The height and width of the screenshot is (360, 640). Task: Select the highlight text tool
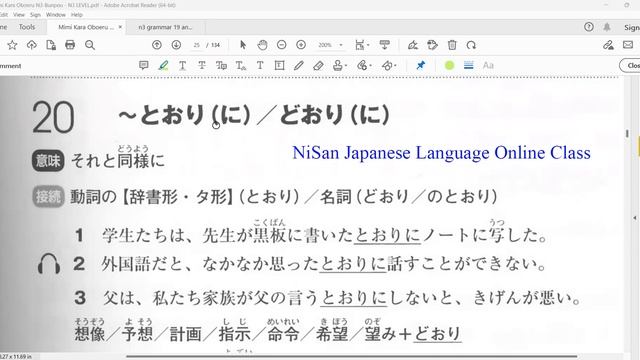click(x=163, y=65)
